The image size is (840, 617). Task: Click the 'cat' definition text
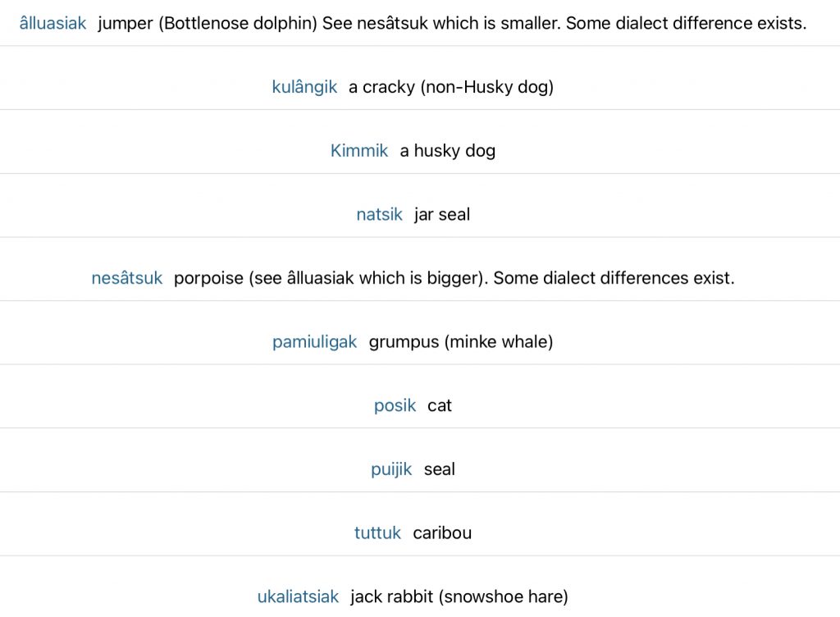(x=440, y=405)
